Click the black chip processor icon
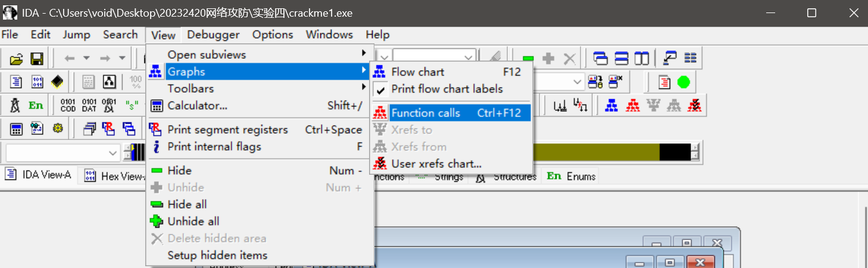The width and height of the screenshot is (868, 268). (57, 81)
